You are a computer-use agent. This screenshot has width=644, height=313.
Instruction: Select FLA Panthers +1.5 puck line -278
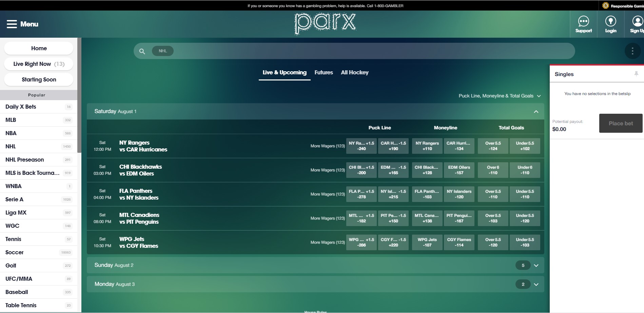tap(362, 194)
